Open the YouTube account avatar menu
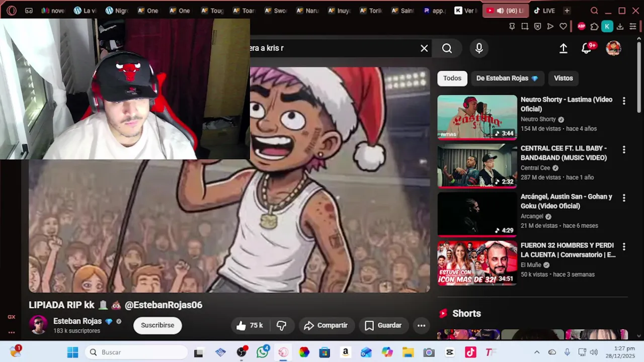The image size is (644, 362). (613, 48)
